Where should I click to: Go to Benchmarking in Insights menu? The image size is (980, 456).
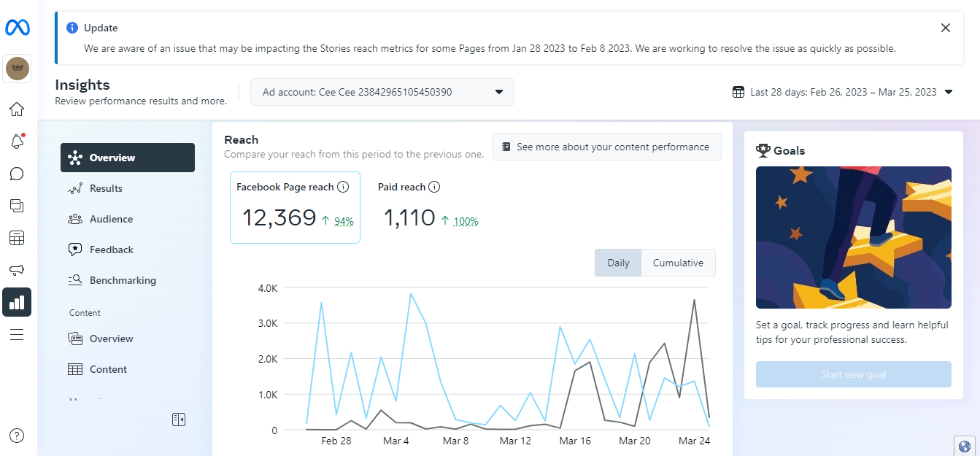[123, 280]
